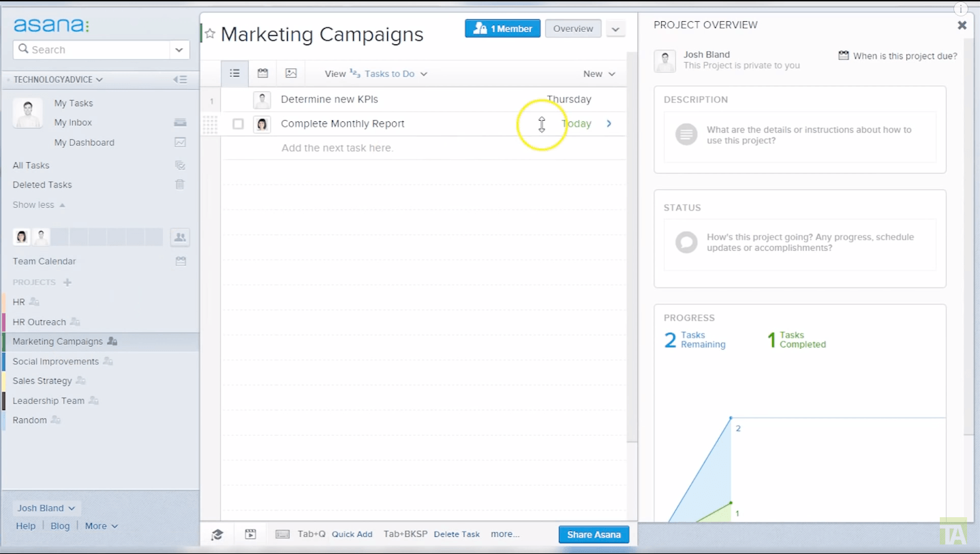Click the 1 Member button

[x=503, y=29]
